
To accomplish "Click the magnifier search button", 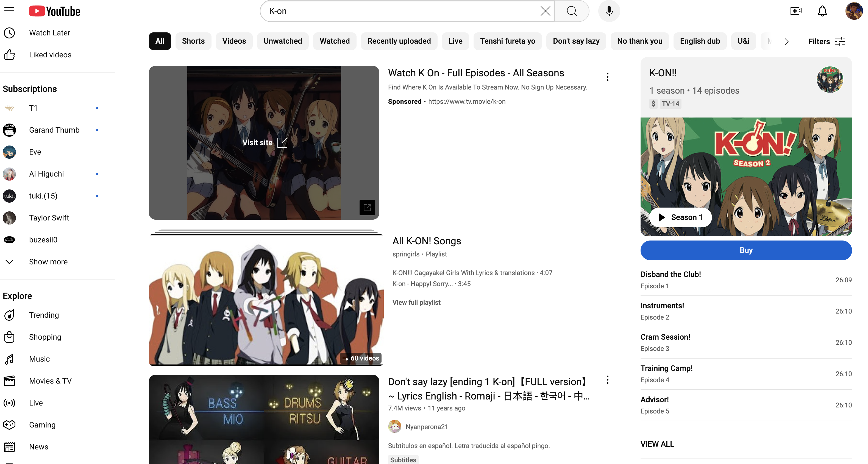I will [x=572, y=11].
